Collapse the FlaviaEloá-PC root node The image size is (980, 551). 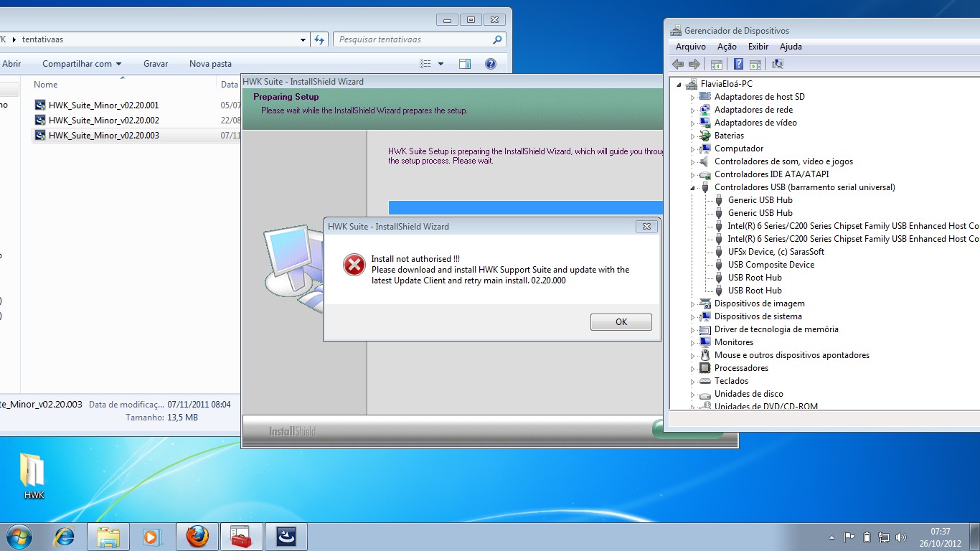coord(679,84)
